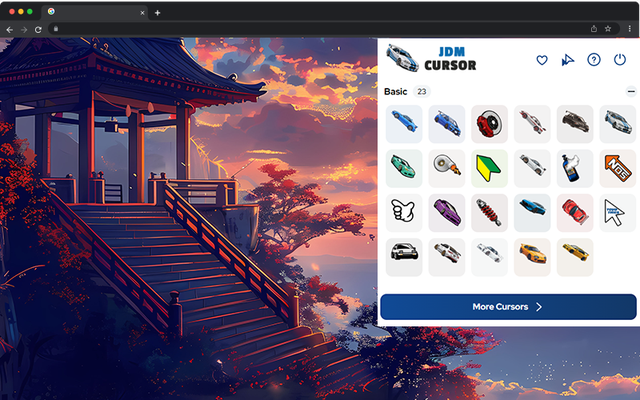Select the white car beside the nitrous bottle
This screenshot has height=400, width=640.
tap(532, 169)
